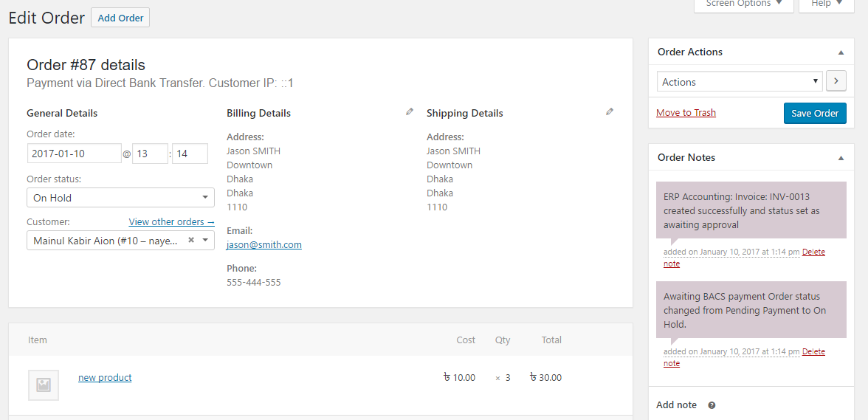Move this order to Trash
Viewport: 868px width, 420px height.
(686, 113)
